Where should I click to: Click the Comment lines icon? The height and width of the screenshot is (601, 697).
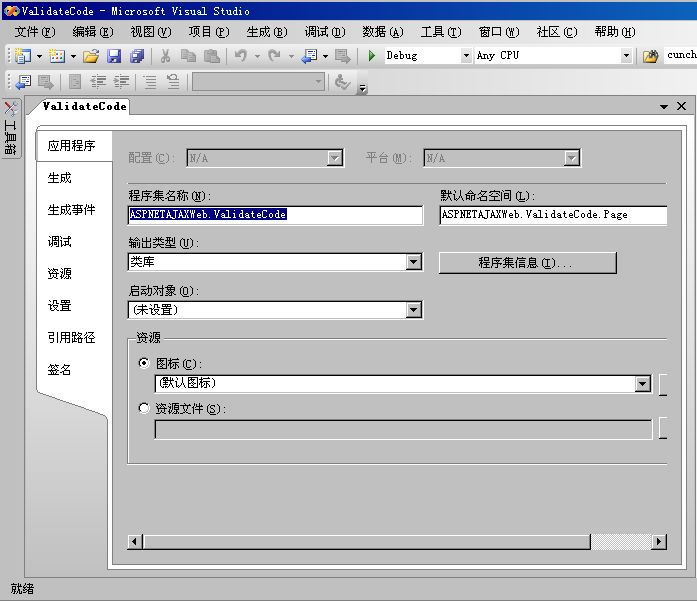pos(150,82)
